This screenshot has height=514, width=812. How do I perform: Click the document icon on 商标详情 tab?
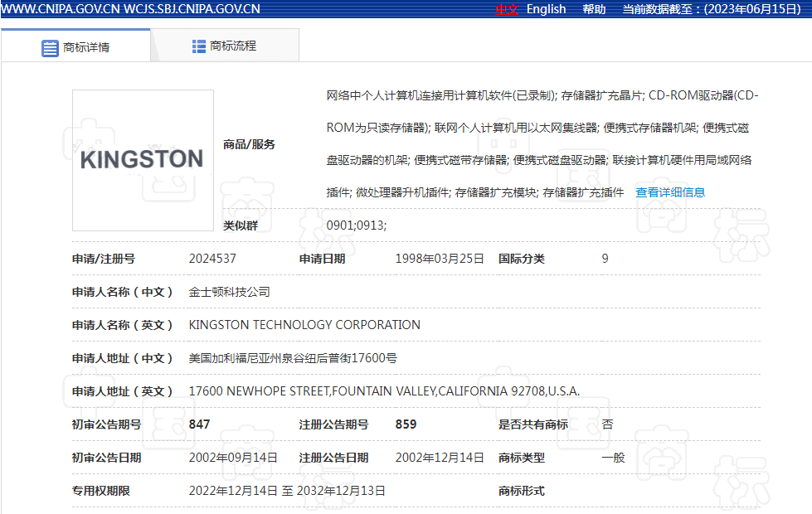point(50,47)
